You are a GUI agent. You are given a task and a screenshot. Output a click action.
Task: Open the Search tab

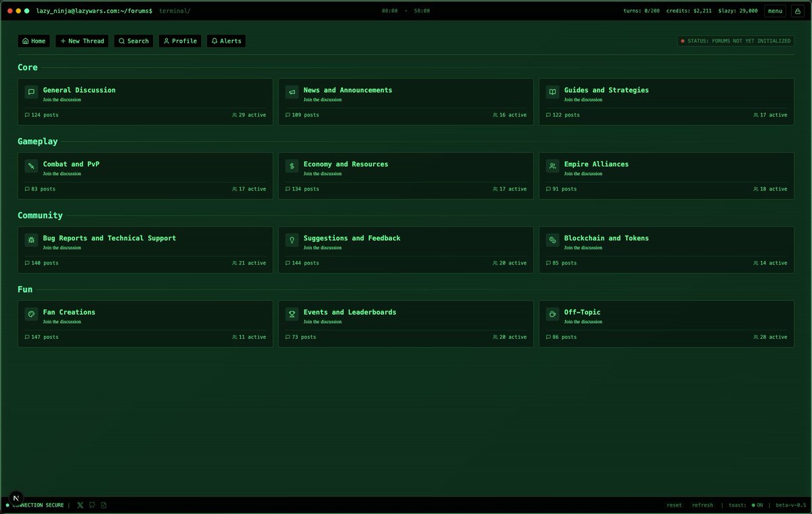tap(133, 41)
